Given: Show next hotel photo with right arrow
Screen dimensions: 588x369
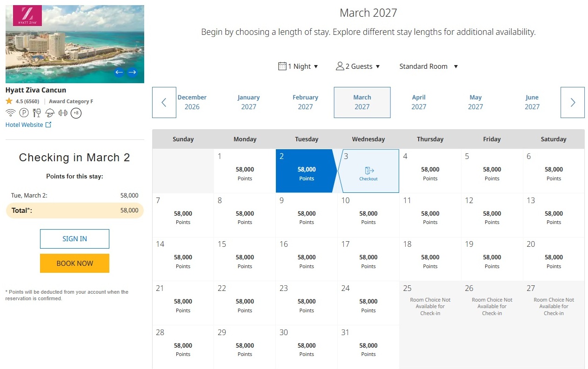Looking at the screenshot, I should point(132,72).
